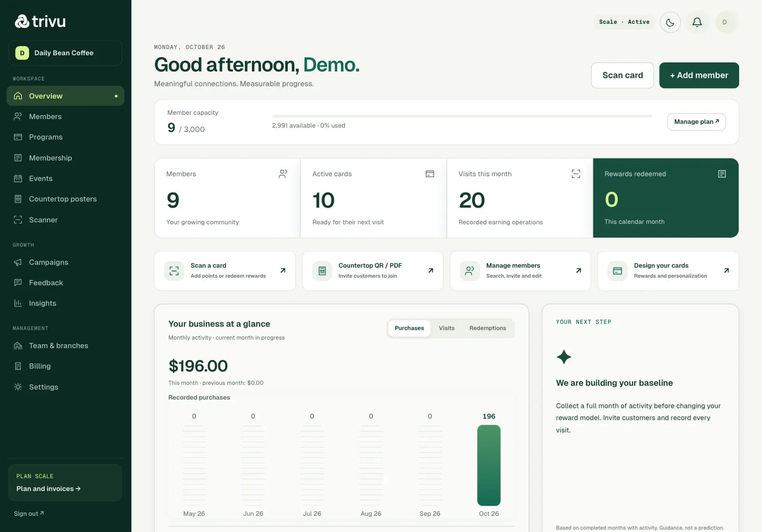Screen dimensions: 762x532
Task: Switch to the Purchases tab
Action: 409,328
